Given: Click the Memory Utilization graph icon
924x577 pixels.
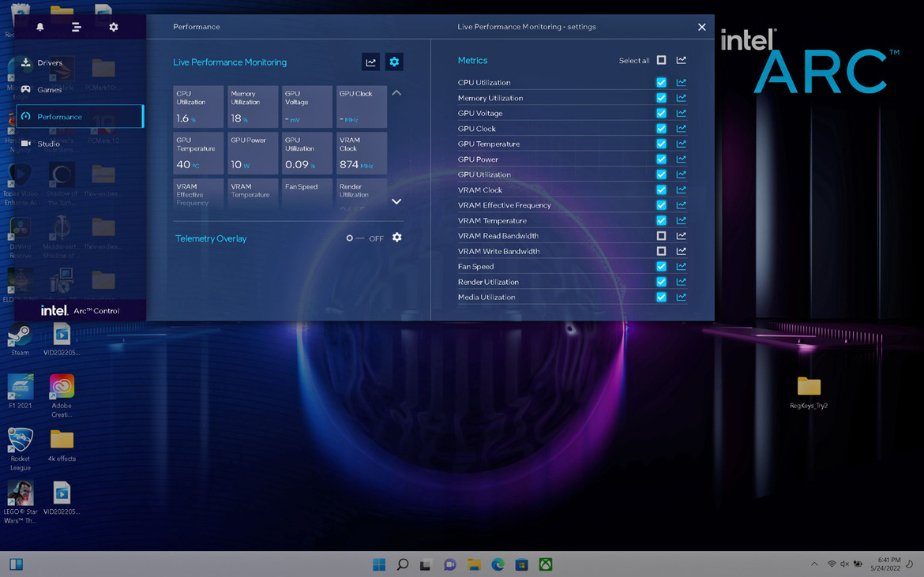Looking at the screenshot, I should (x=682, y=98).
